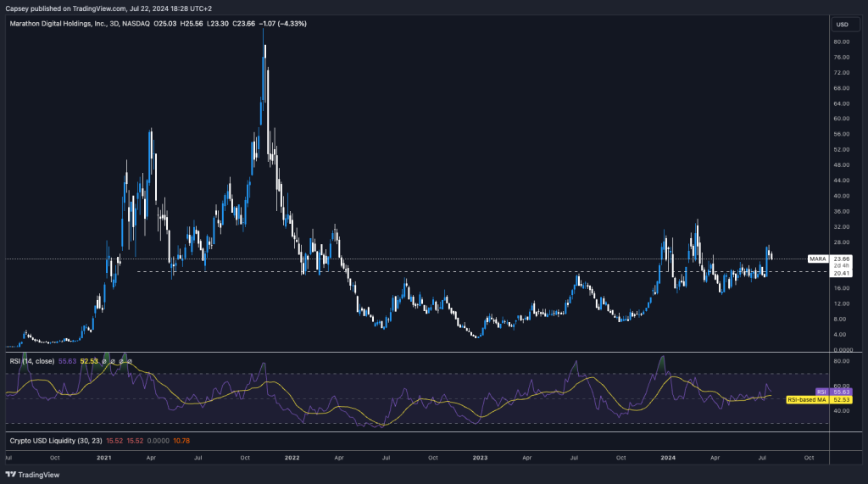Click the 52.00 price axis label

point(842,150)
